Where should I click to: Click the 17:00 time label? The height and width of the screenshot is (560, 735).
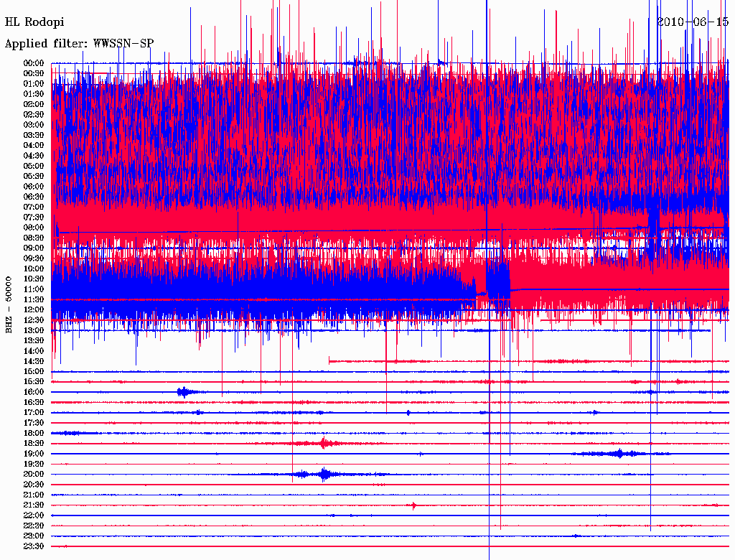pyautogui.click(x=34, y=413)
